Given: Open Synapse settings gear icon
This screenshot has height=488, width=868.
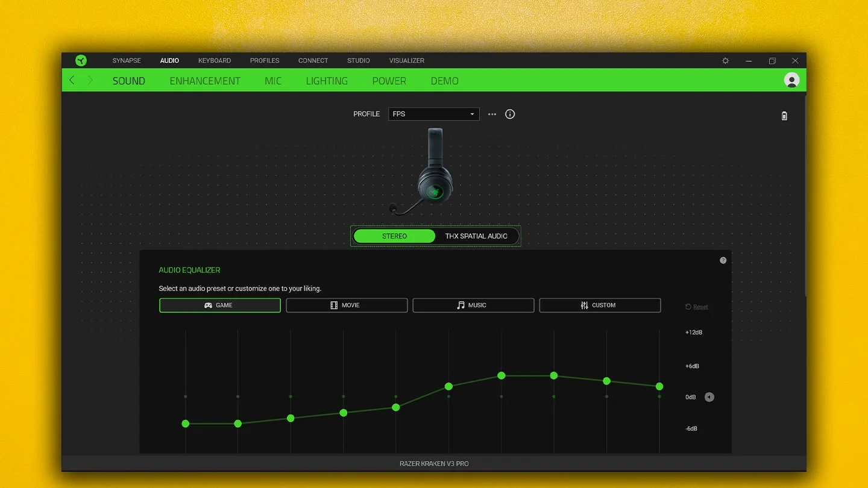Looking at the screenshot, I should tap(726, 61).
